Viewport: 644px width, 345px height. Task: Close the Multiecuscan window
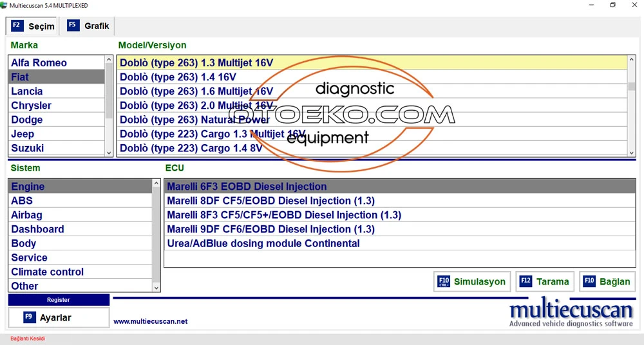[634, 5]
